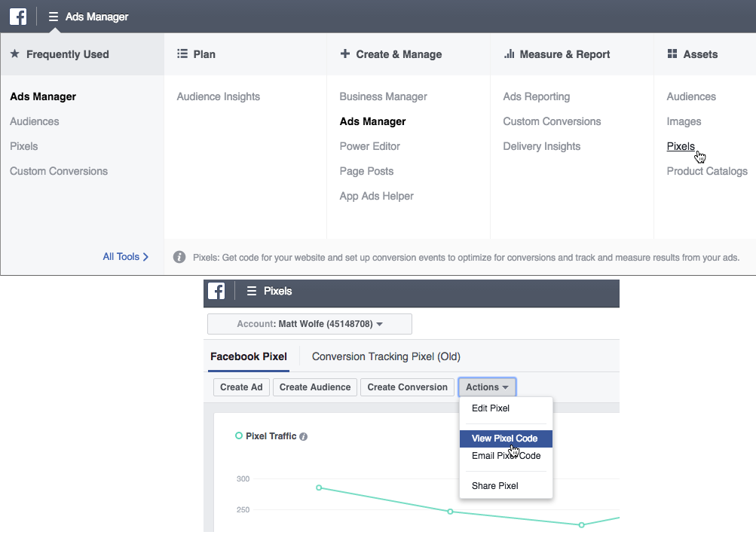This screenshot has width=756, height=541.
Task: Open App Ads Helper link
Action: (377, 196)
